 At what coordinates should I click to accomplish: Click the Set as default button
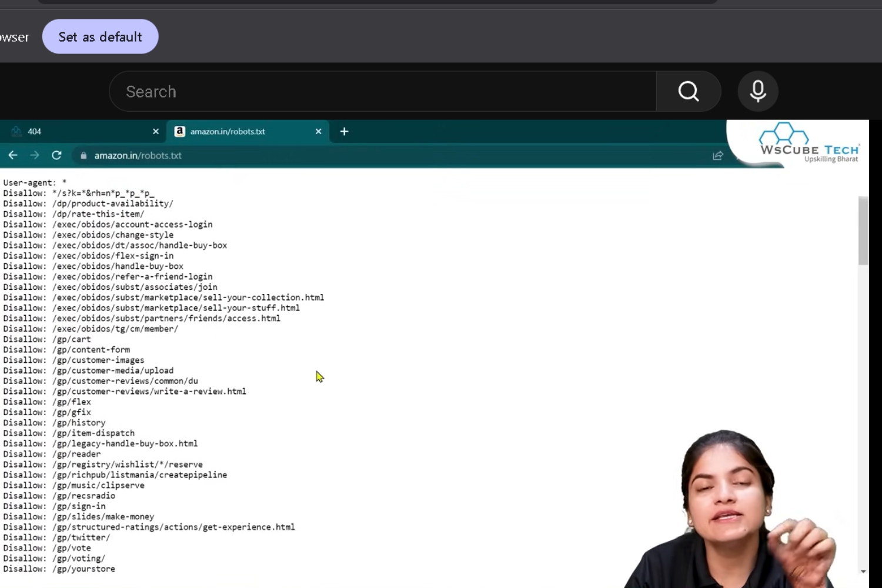100,36
